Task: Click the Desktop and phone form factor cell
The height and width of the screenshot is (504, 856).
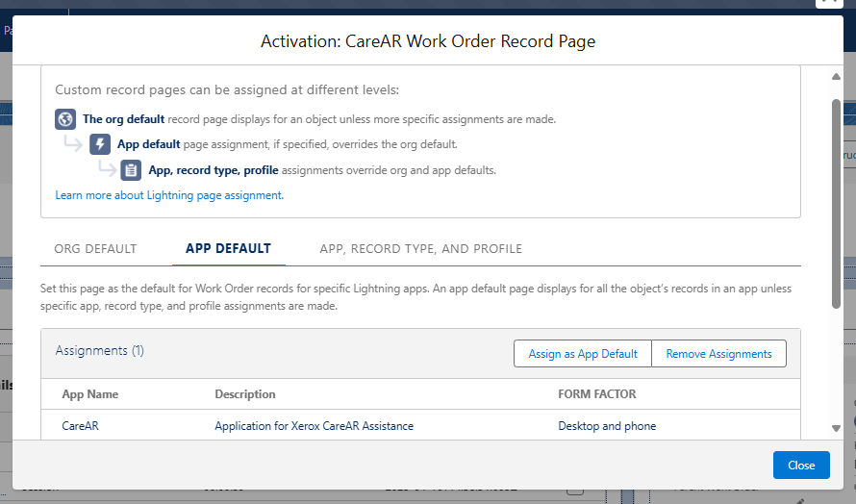Action: (607, 426)
